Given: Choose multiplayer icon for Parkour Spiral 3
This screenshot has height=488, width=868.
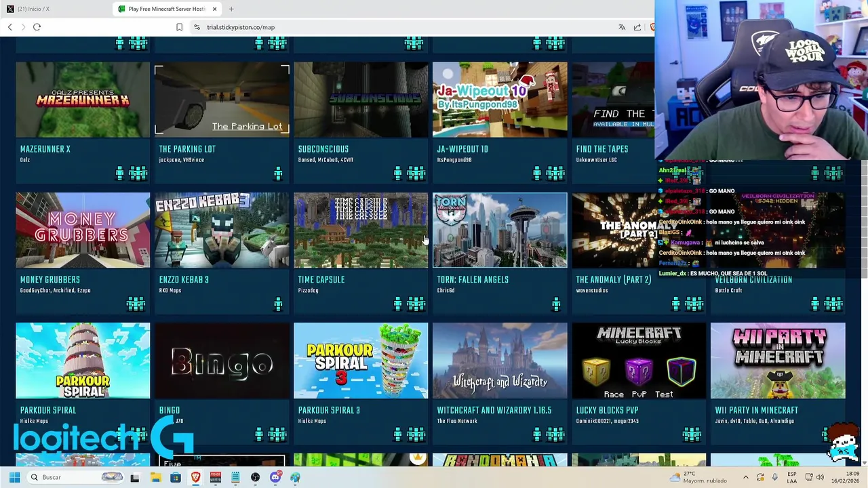Looking at the screenshot, I should click(x=416, y=434).
